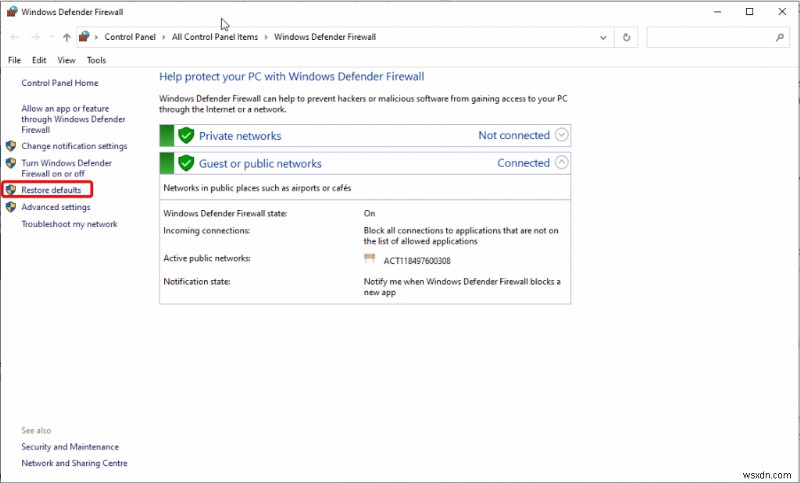Viewport: 800px width, 483px height.
Task: Select network name ACT118497600308
Action: pos(417,261)
